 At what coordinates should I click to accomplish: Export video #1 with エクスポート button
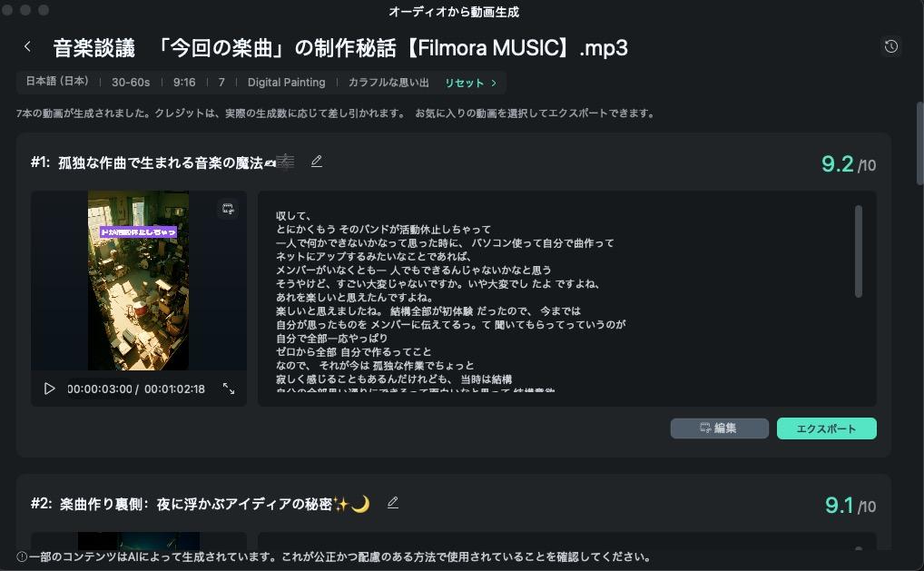pos(827,428)
